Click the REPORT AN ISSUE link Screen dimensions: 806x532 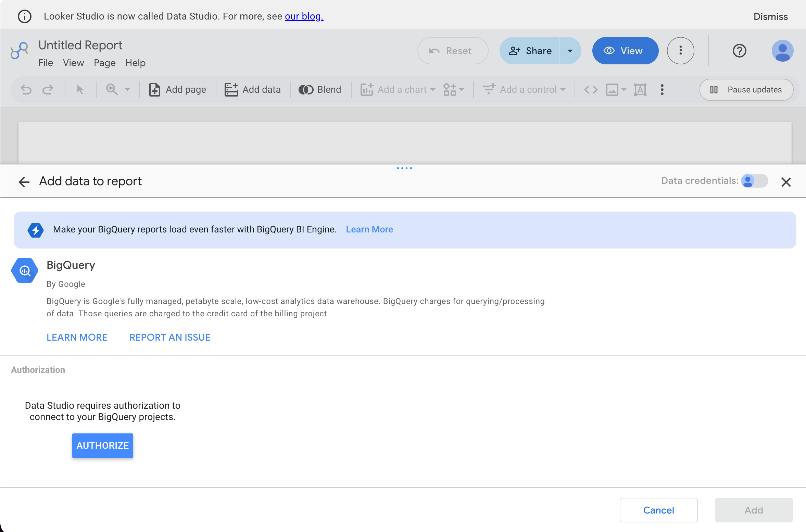coord(170,338)
